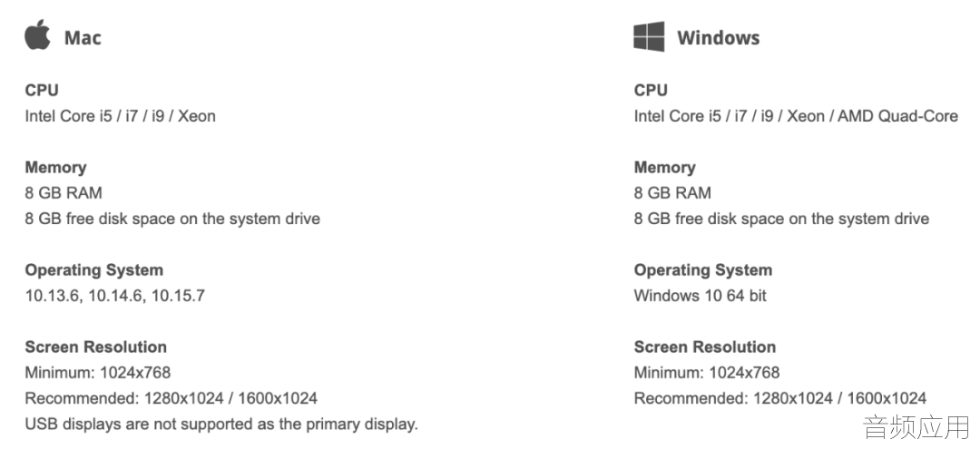The height and width of the screenshot is (449, 980).
Task: Click the Mac CPU label
Action: pyautogui.click(x=42, y=91)
